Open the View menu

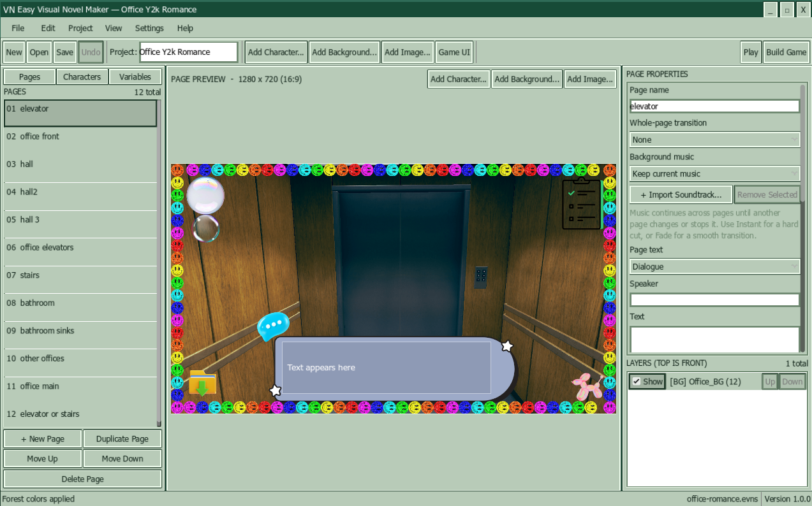(114, 28)
